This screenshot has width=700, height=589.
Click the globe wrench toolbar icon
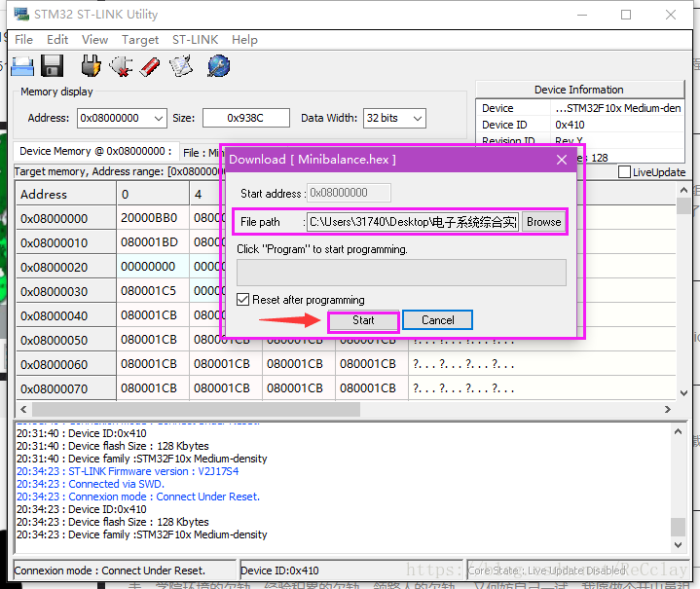pyautogui.click(x=219, y=66)
